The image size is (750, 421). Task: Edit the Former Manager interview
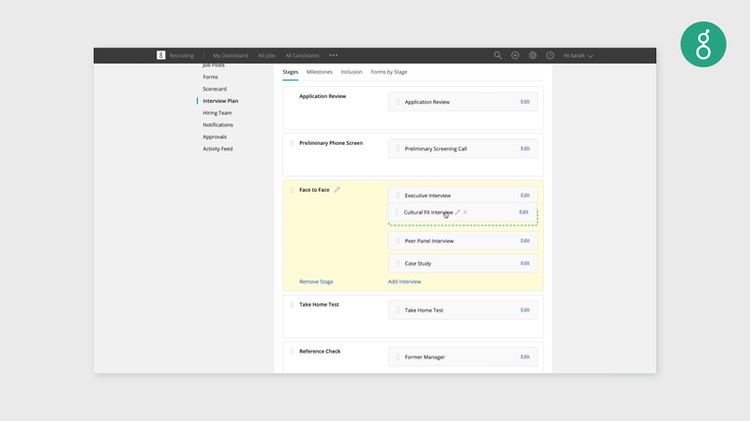tap(525, 357)
